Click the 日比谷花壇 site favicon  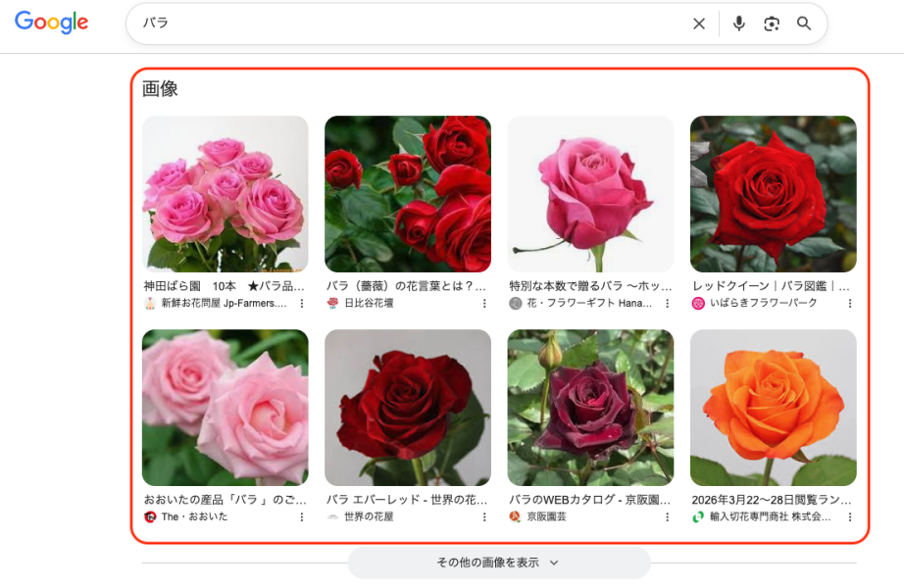point(330,304)
